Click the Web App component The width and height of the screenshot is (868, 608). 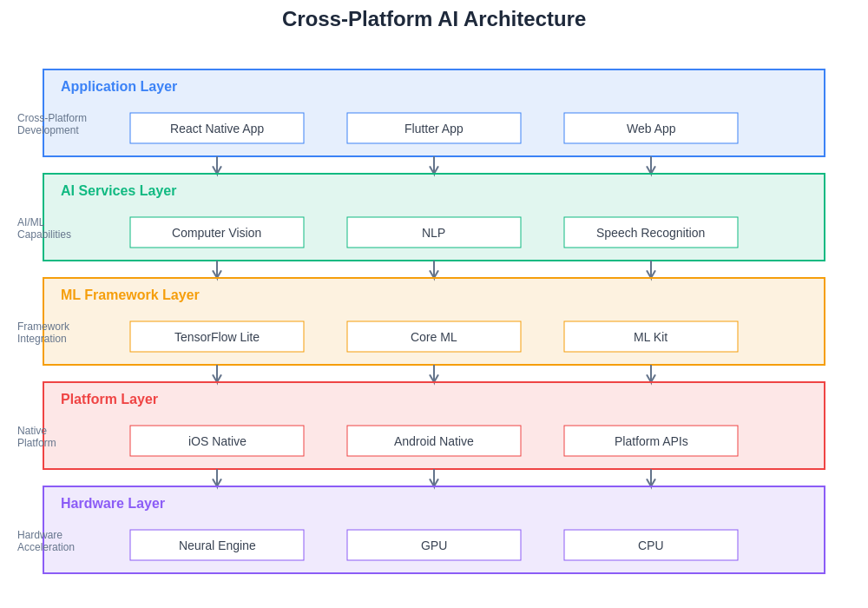[651, 129]
